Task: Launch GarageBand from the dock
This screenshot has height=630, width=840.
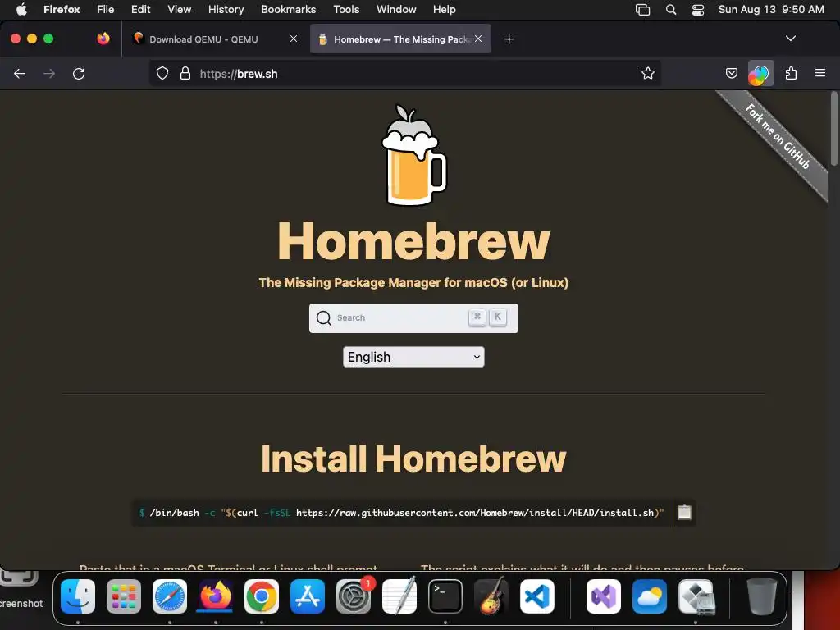Action: pos(491,596)
